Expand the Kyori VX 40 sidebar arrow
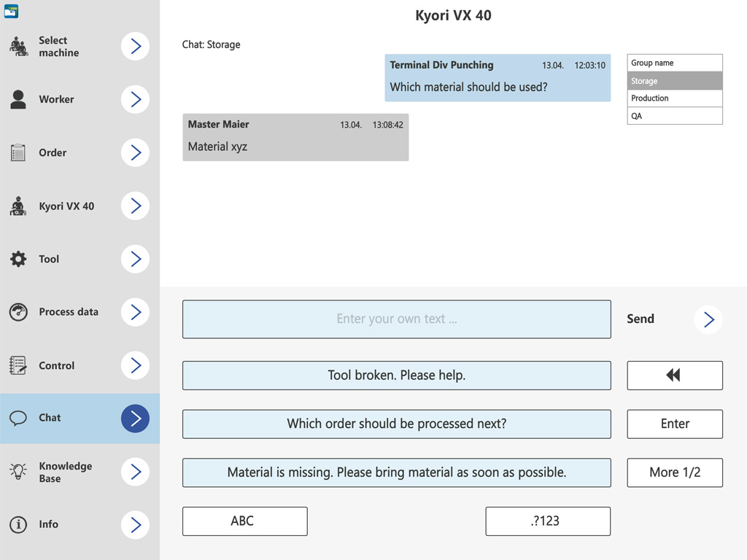 coord(135,206)
